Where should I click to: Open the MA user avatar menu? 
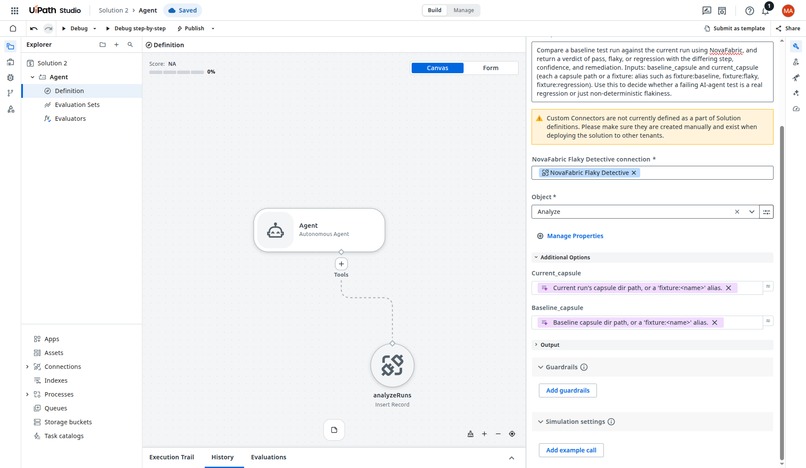(x=788, y=10)
